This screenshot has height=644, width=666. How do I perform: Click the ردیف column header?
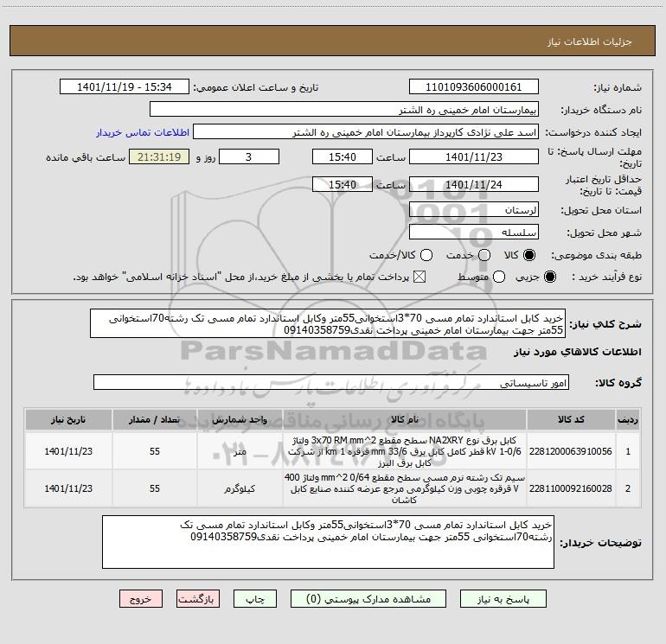tap(628, 420)
